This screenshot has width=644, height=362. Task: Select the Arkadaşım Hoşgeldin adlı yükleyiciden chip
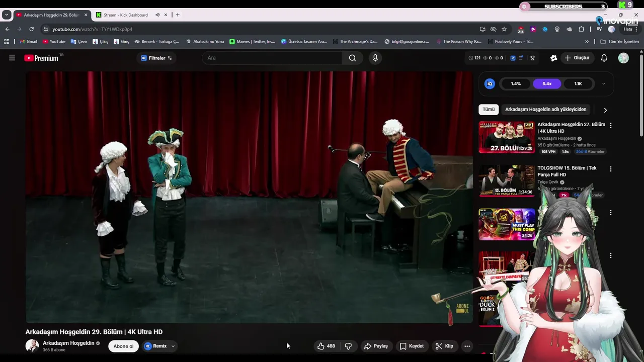546,109
